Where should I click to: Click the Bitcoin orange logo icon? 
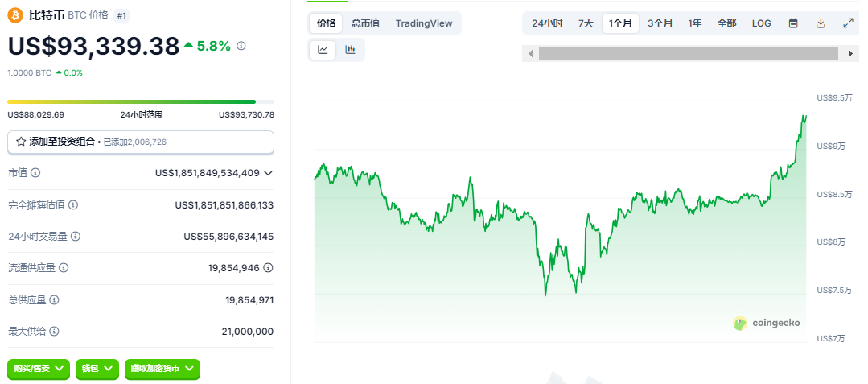point(15,15)
